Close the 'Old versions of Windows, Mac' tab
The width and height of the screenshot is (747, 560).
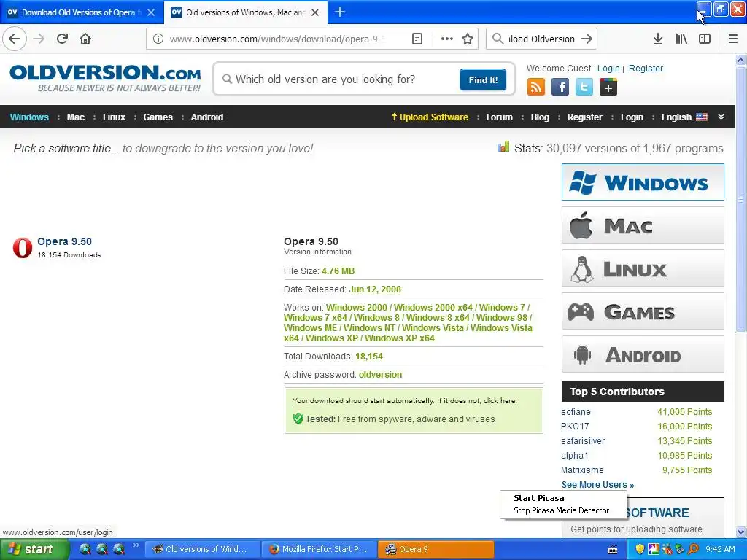pyautogui.click(x=315, y=12)
